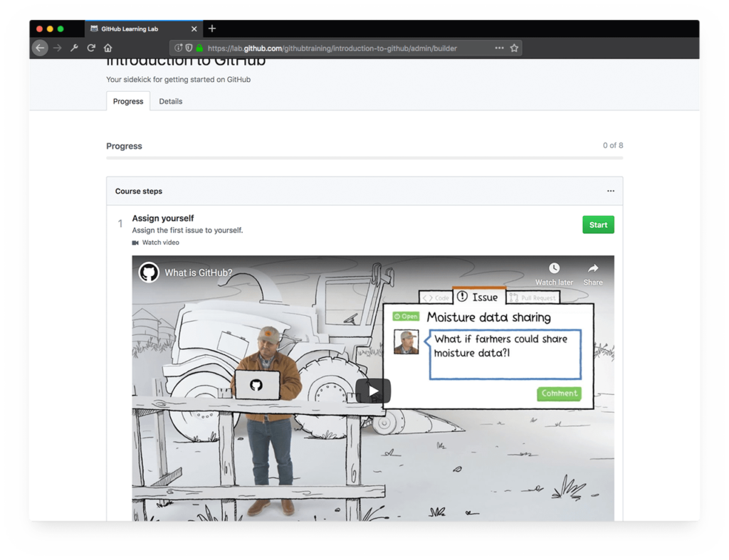Click the course progress bar
The image size is (729, 560).
click(364, 158)
